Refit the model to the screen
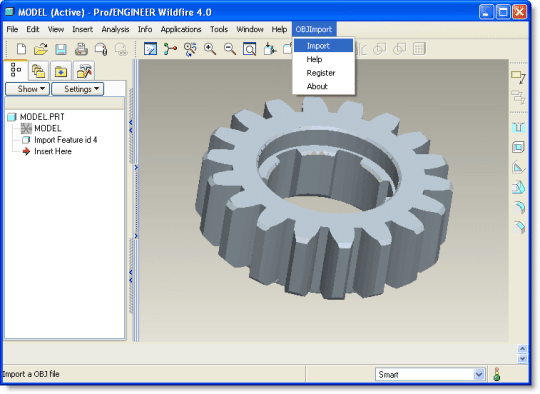The height and width of the screenshot is (394, 540). 249,49
